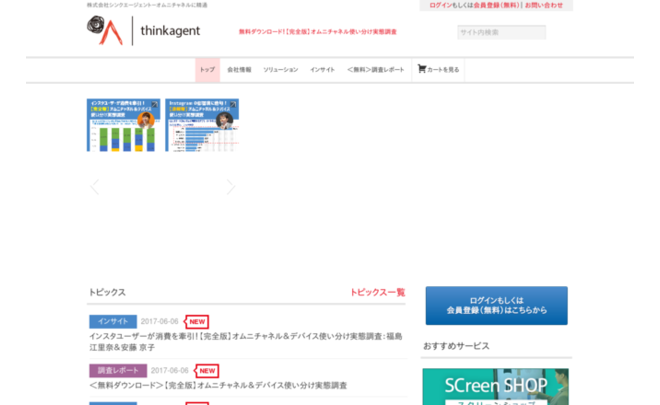
Task: Open <無料>調査レポート menu item
Action: [x=376, y=70]
